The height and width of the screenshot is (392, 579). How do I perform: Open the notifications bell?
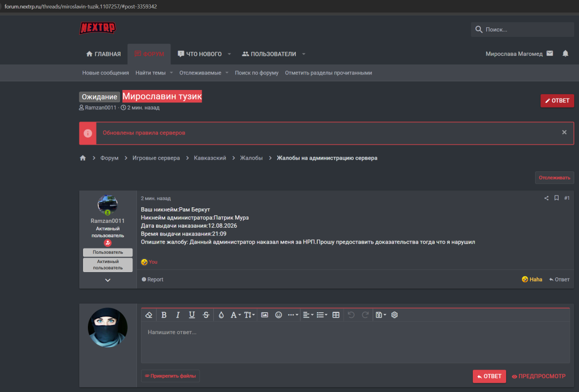point(565,54)
